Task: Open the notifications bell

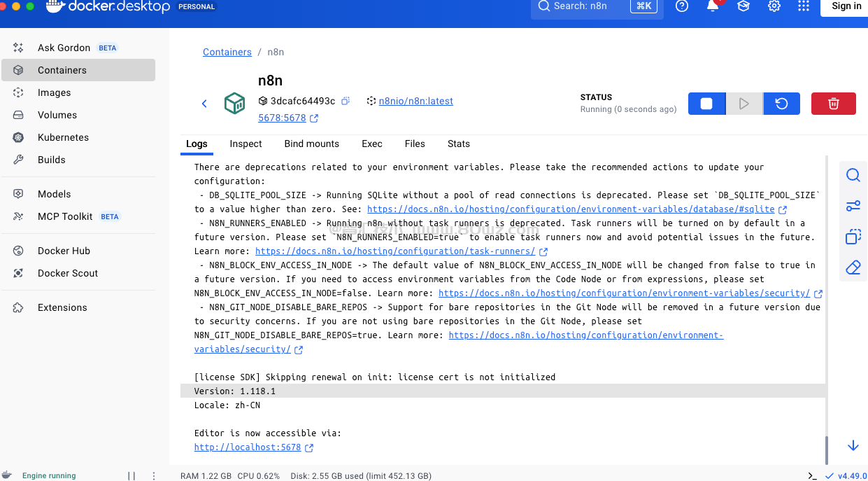Action: (713, 6)
